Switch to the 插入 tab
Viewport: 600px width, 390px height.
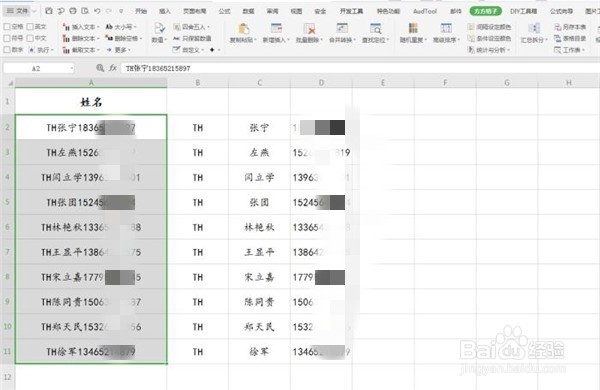165,11
